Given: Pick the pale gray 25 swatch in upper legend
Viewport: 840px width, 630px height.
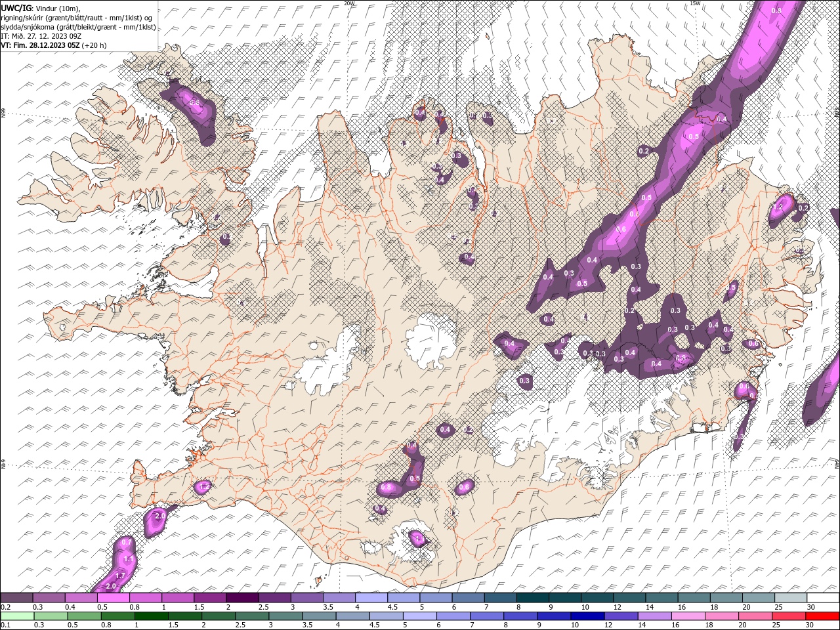Looking at the screenshot, I should 790,598.
